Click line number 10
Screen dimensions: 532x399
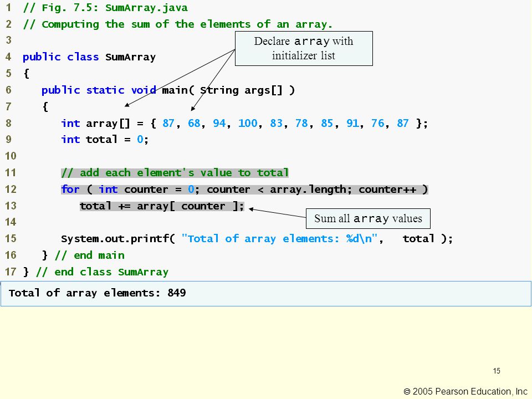[11, 156]
